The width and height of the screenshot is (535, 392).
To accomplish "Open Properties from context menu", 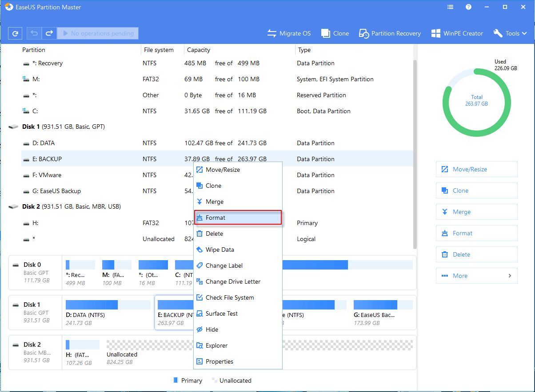I will (238, 361).
